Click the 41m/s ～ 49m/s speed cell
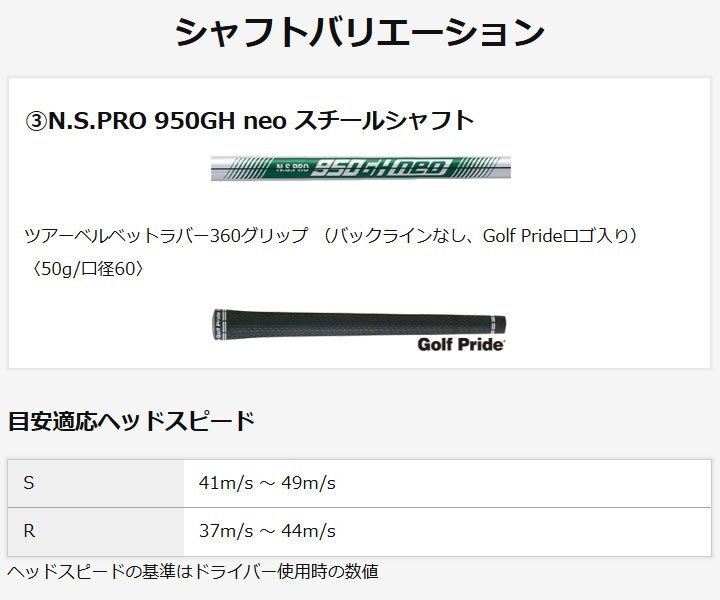 [267, 483]
